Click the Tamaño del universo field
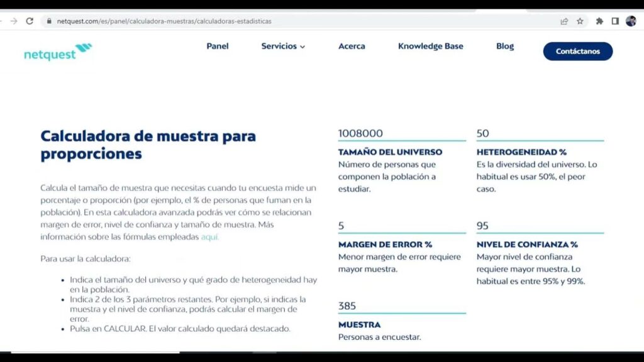This screenshot has height=362, width=644. (x=401, y=133)
